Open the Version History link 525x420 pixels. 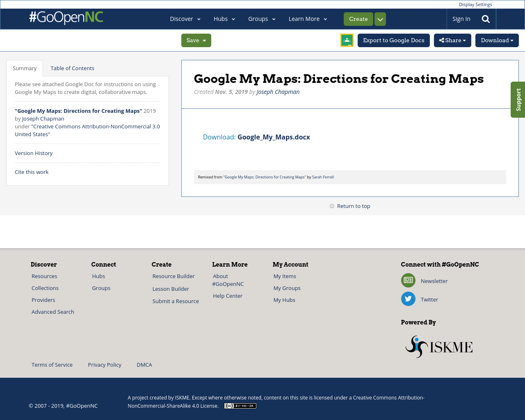point(34,153)
